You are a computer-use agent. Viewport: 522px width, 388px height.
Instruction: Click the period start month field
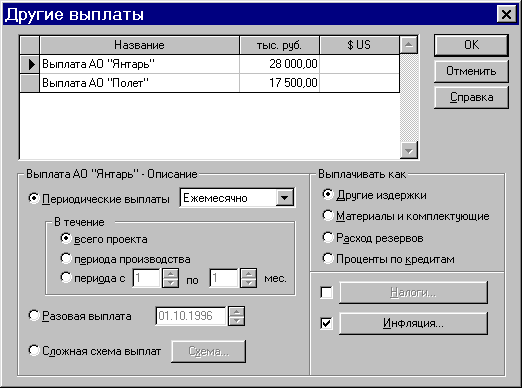147,278
